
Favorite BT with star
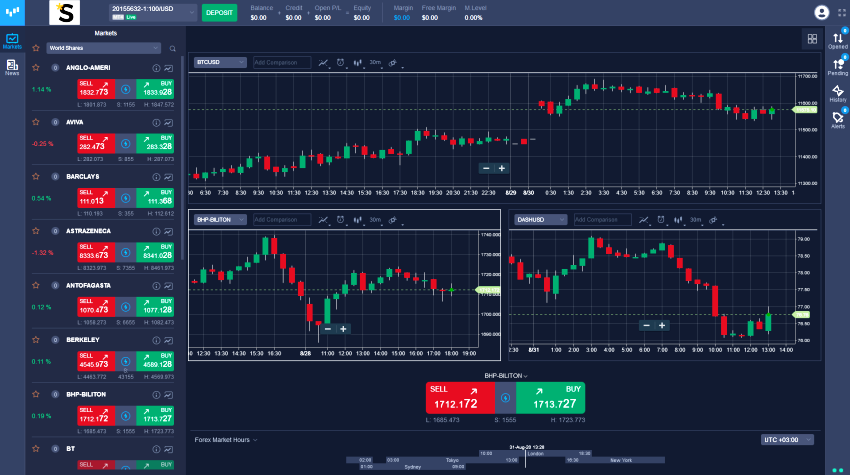[x=36, y=448]
